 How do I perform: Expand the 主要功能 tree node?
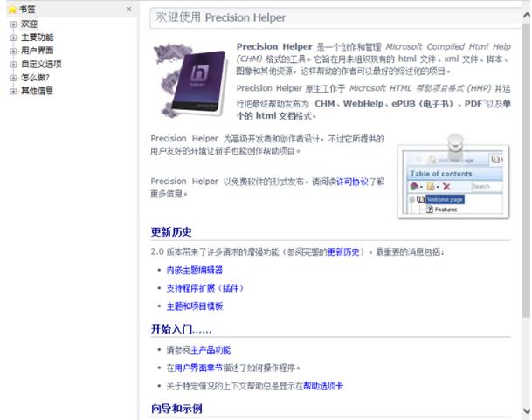click(x=13, y=38)
